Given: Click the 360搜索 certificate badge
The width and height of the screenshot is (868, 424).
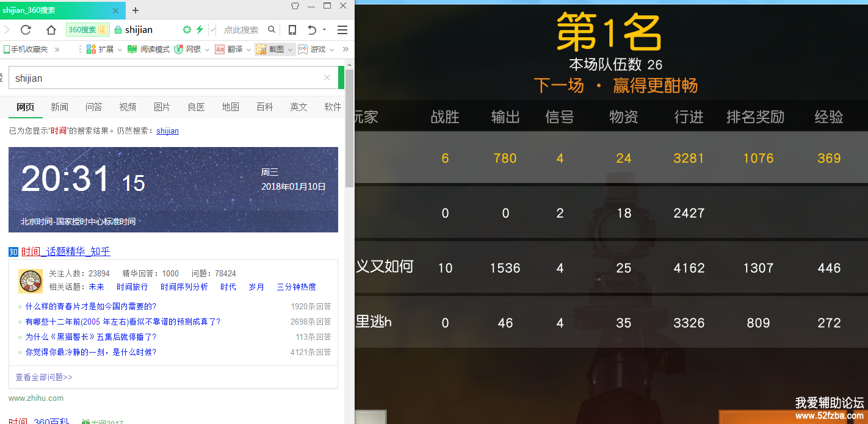Looking at the screenshot, I should (87, 29).
